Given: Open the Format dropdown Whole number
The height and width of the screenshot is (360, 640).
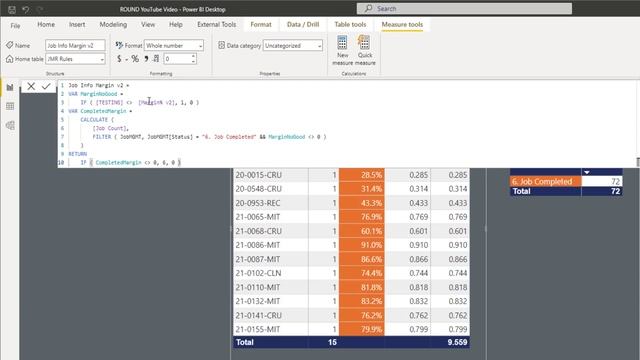Looking at the screenshot, I should (174, 45).
